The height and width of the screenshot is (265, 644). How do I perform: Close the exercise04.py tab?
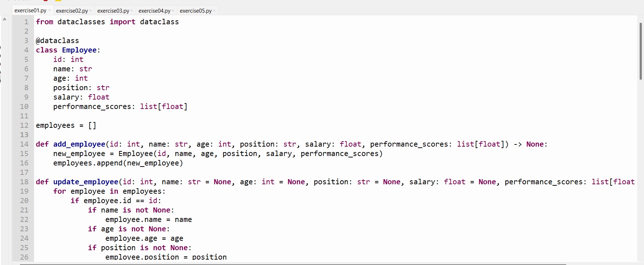[173, 10]
